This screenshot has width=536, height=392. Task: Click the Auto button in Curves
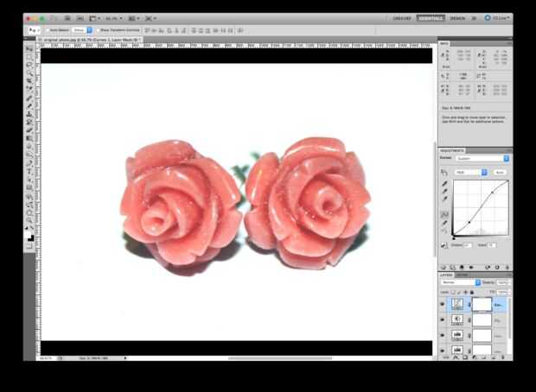pyautogui.click(x=500, y=173)
